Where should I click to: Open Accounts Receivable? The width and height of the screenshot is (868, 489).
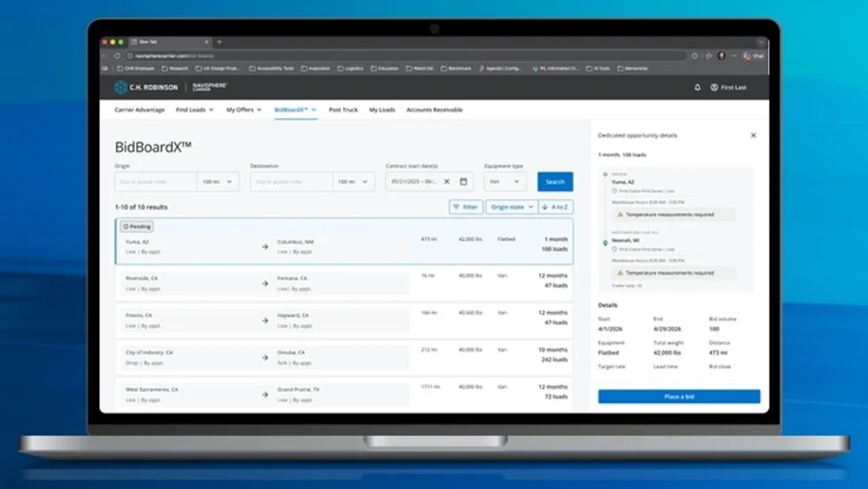[x=435, y=110]
